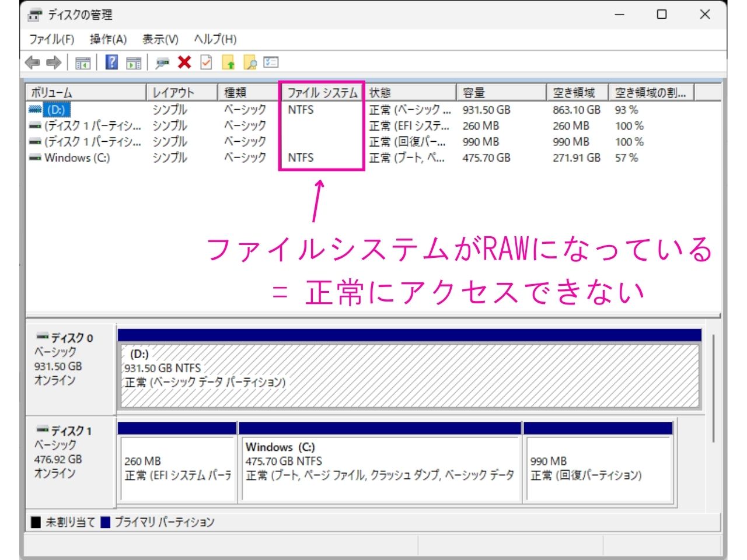Click the ディスク 0 disk icon

tap(42, 337)
